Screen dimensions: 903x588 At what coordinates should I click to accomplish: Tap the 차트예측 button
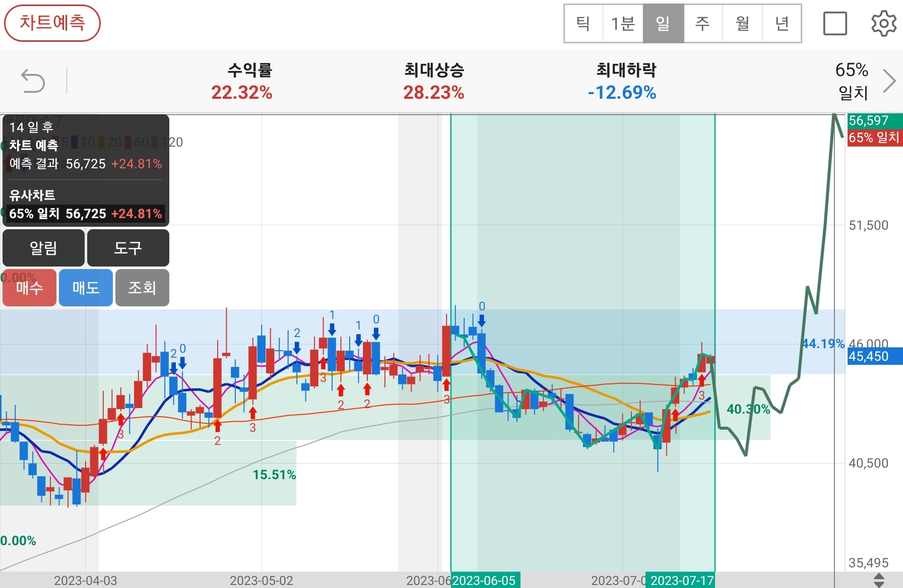coord(52,23)
